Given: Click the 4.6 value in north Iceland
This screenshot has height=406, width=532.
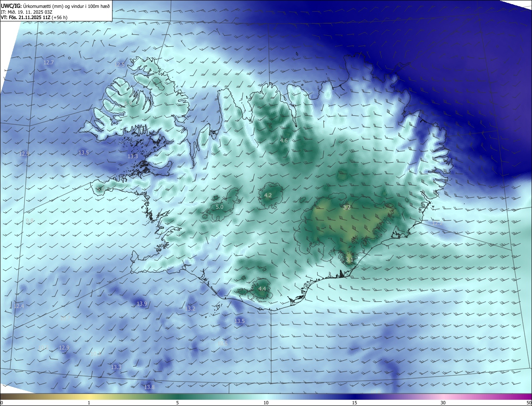Looking at the screenshot, I should pyautogui.click(x=284, y=141).
